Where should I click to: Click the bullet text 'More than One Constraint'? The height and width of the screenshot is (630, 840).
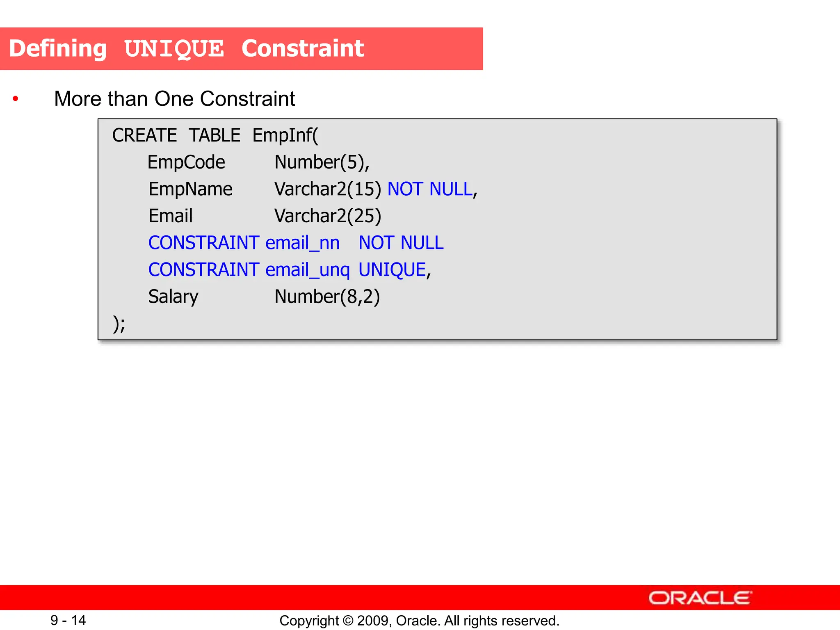174,99
